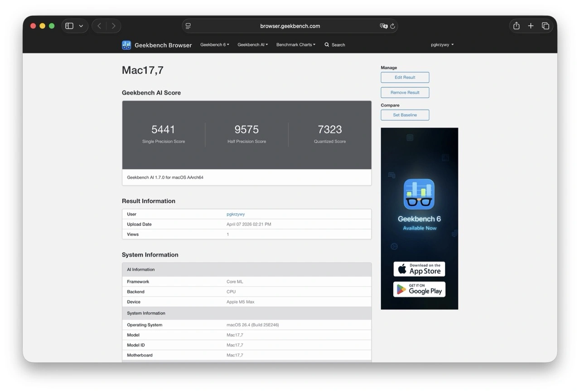This screenshot has height=392, width=580.
Task: Click the page reader icon in address bar
Action: [x=188, y=26]
